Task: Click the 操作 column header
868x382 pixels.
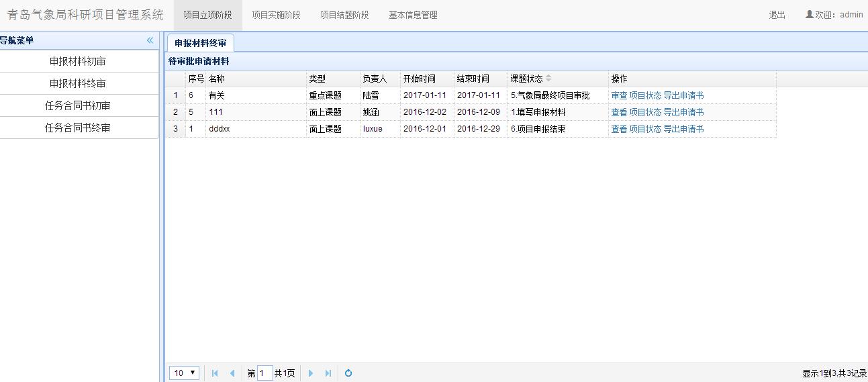Action: tap(692, 79)
